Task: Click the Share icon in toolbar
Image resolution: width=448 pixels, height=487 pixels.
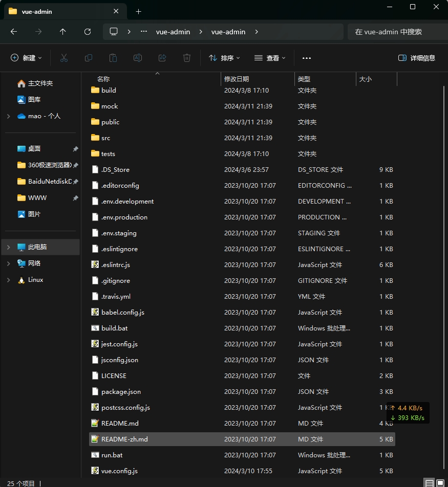Action: [x=162, y=58]
